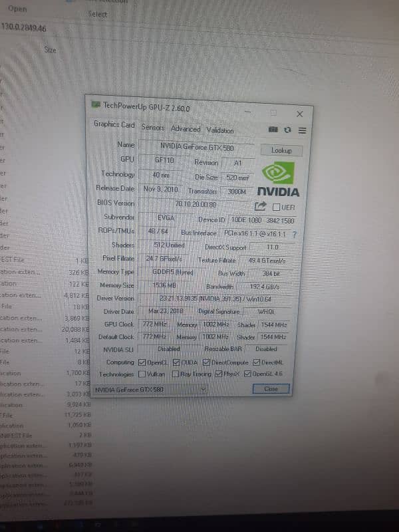Take a screenshot with the camera icon
The height and width of the screenshot is (532, 399).
(x=273, y=129)
